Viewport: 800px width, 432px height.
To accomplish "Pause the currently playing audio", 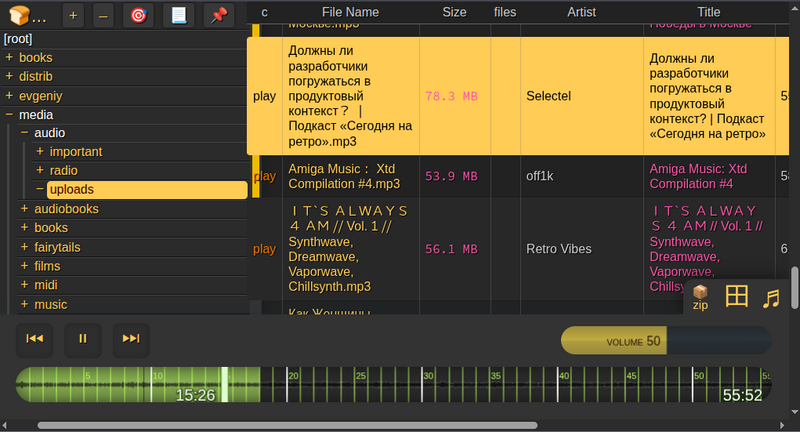I will tap(83, 339).
